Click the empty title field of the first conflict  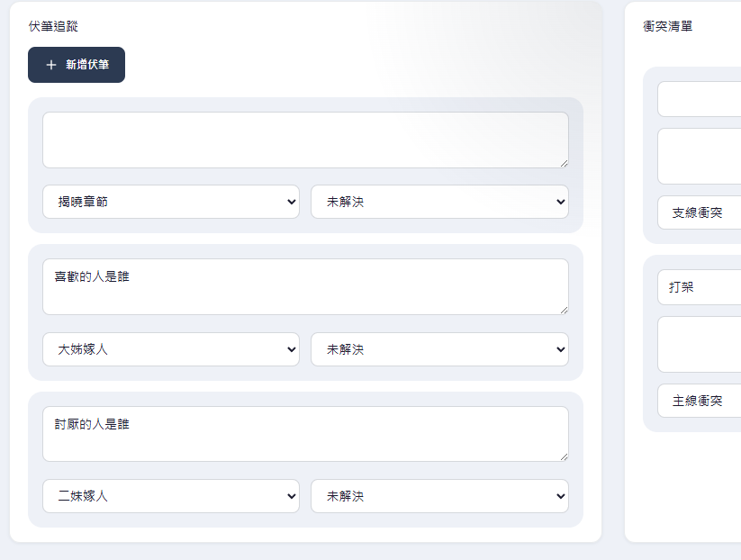(700, 99)
